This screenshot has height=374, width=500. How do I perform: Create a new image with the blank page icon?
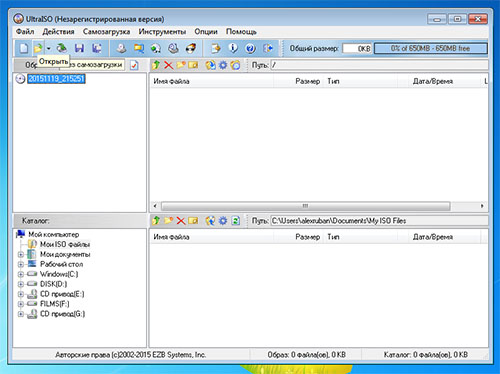click(x=23, y=48)
